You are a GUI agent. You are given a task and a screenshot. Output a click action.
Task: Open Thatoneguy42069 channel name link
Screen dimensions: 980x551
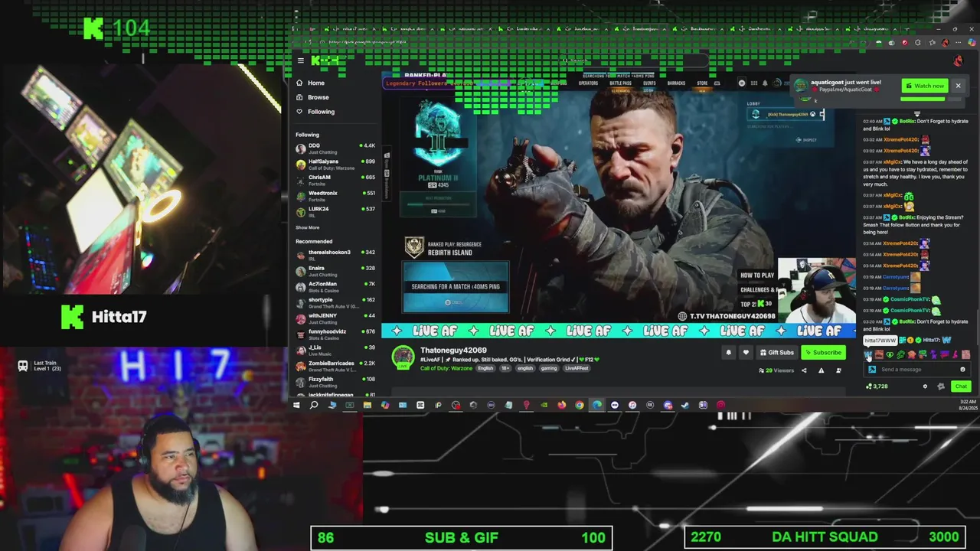click(x=453, y=350)
